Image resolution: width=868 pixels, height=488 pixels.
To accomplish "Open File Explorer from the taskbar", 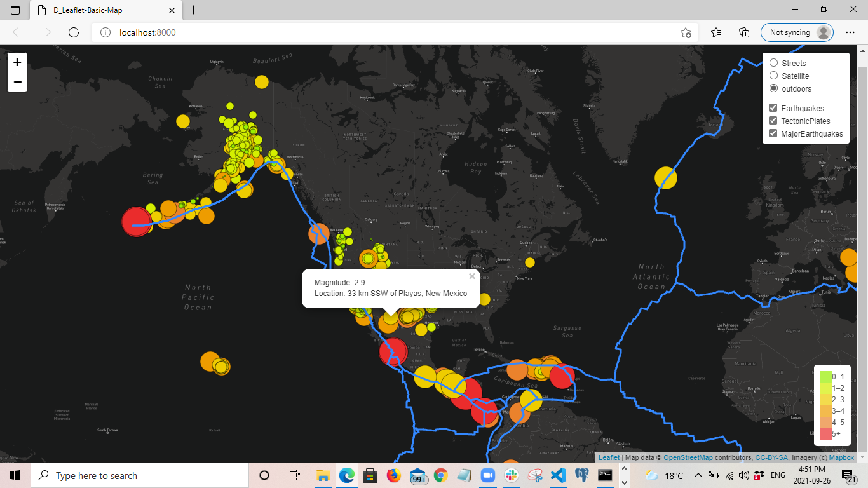I will click(323, 475).
